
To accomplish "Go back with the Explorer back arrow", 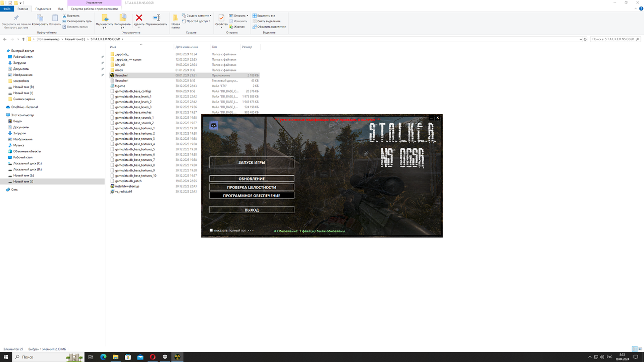I will (x=5, y=39).
